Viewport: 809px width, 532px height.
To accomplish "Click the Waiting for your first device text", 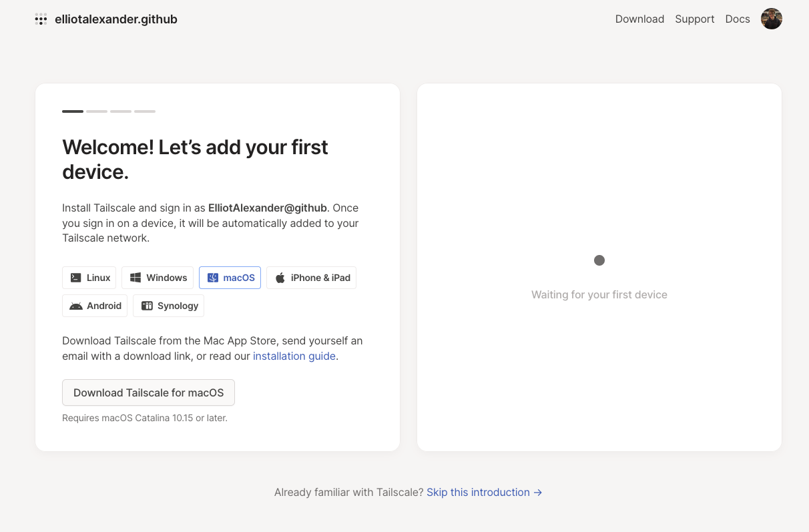I will coord(599,294).
